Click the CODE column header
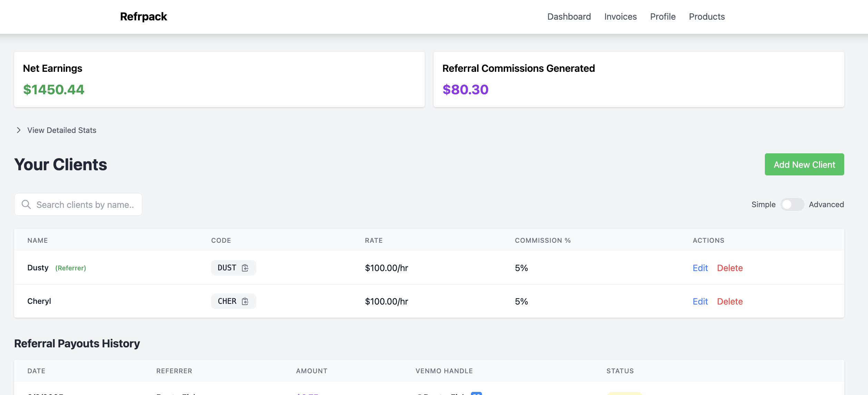The width and height of the screenshot is (868, 395). [x=221, y=240]
